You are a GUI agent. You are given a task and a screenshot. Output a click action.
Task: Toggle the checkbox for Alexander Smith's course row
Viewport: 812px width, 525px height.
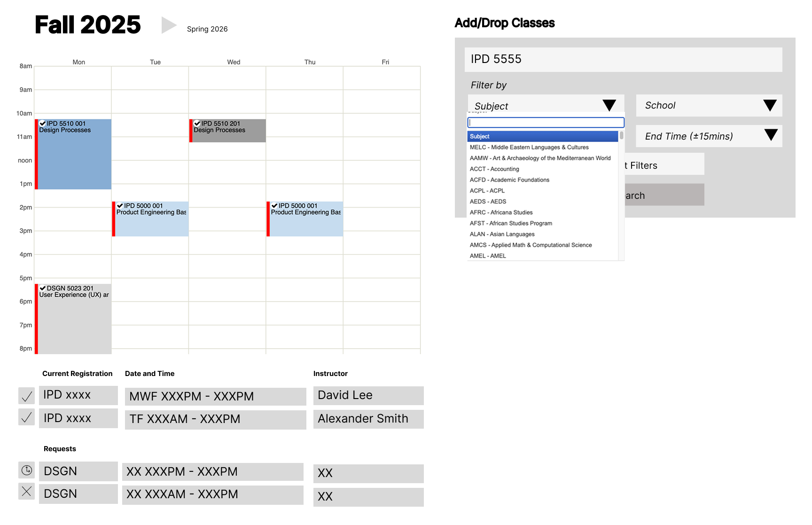27,417
